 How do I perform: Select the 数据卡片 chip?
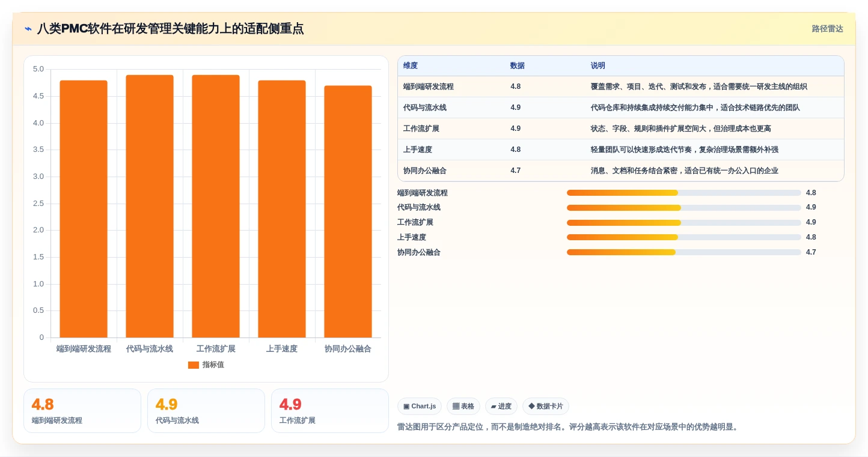click(x=546, y=407)
